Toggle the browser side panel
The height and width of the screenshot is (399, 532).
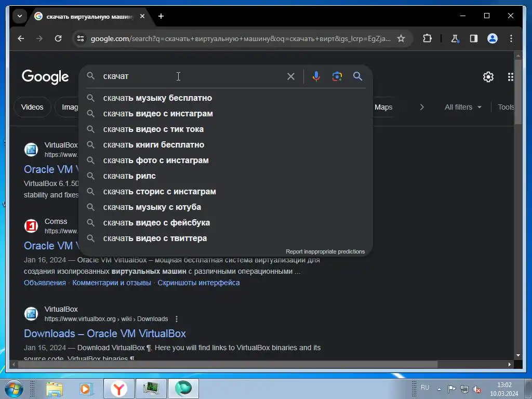(474, 38)
